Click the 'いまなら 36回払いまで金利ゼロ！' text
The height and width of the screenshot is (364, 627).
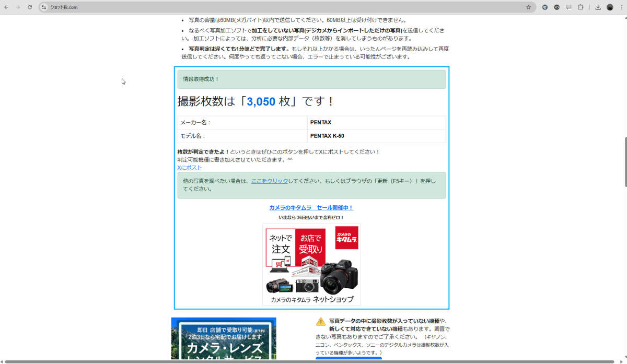(x=311, y=217)
